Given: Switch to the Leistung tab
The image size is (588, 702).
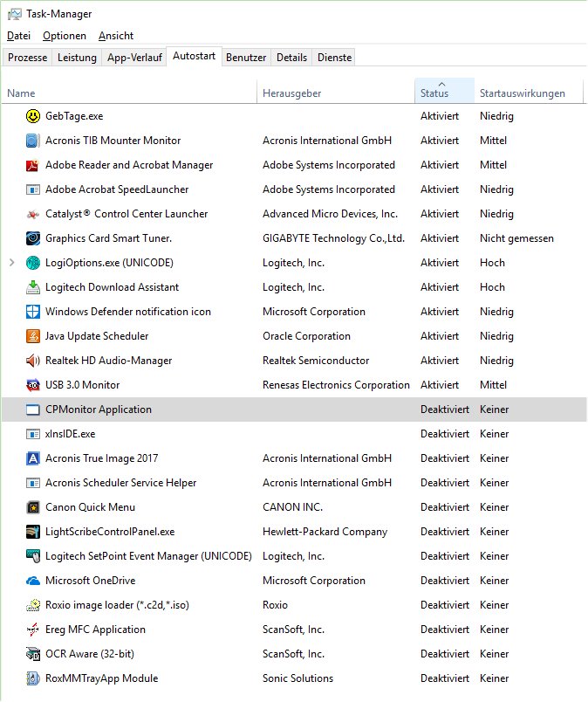Looking at the screenshot, I should 77,58.
